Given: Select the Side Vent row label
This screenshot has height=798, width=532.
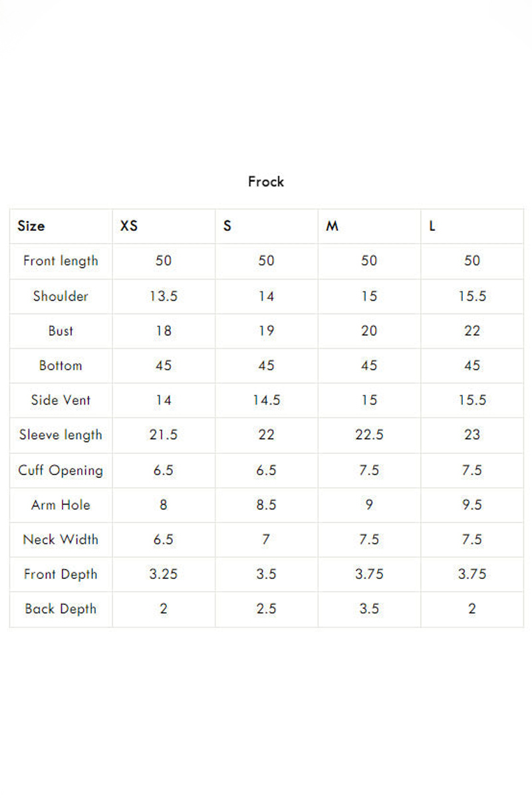Looking at the screenshot, I should (61, 400).
